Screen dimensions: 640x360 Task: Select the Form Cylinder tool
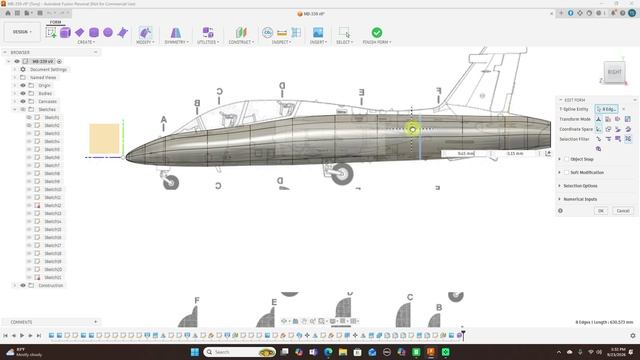coord(94,33)
